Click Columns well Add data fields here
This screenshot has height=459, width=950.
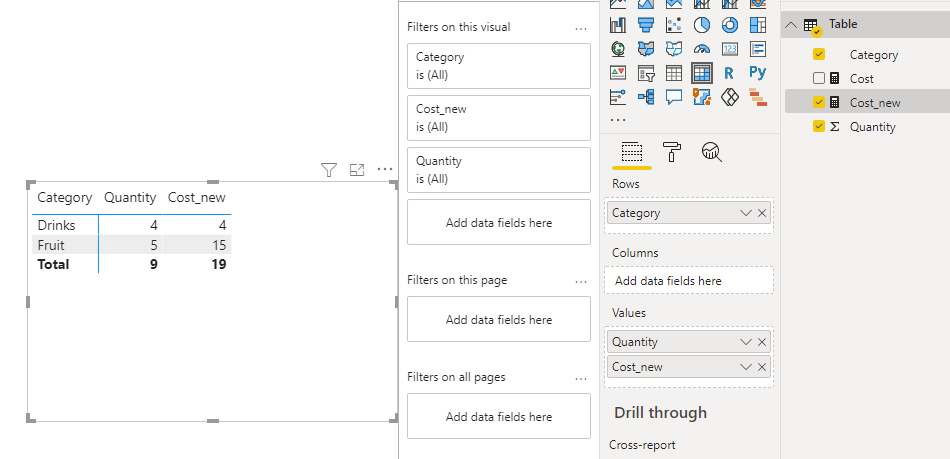tap(689, 281)
